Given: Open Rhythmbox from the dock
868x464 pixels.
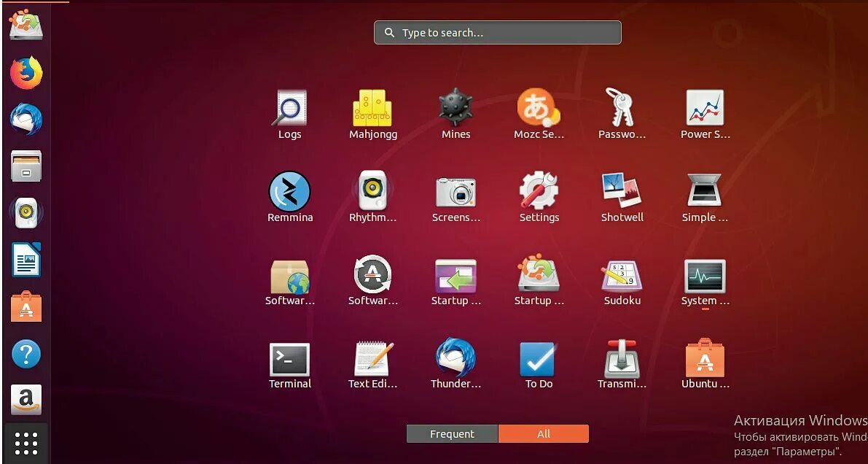Looking at the screenshot, I should point(26,212).
